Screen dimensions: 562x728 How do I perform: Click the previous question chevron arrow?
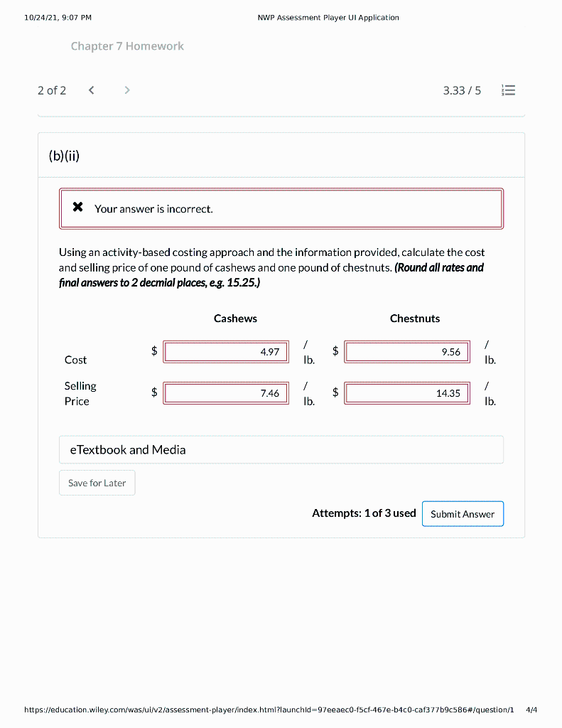[x=91, y=90]
